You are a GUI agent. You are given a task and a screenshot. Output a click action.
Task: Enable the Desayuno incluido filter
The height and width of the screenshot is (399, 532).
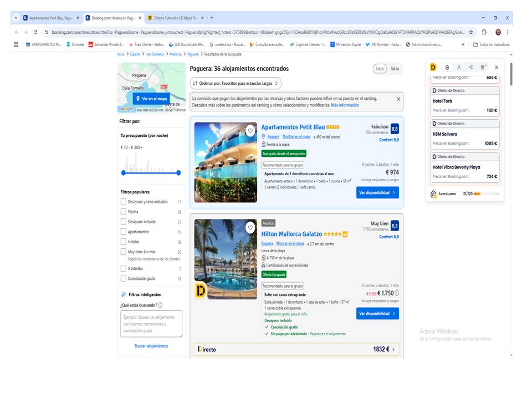[x=124, y=222]
